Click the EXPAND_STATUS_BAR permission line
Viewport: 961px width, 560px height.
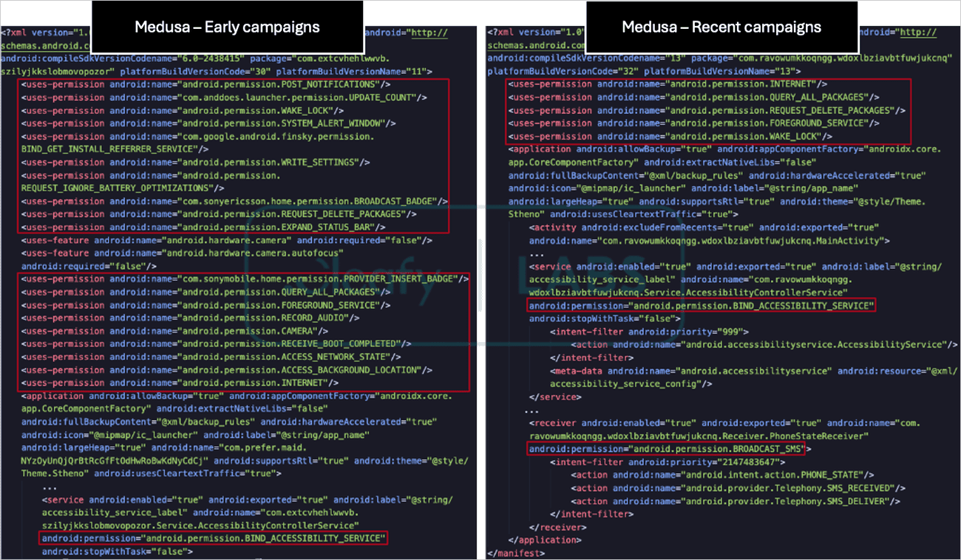coord(203,227)
